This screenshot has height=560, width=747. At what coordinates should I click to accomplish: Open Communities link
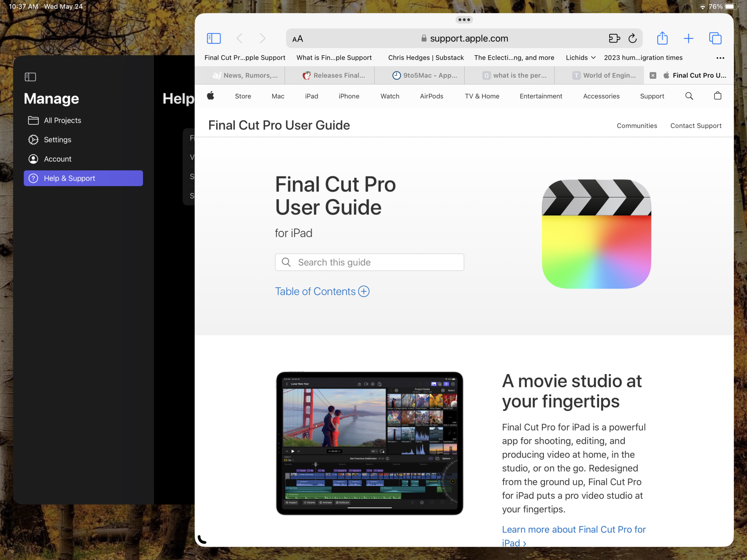(x=637, y=126)
